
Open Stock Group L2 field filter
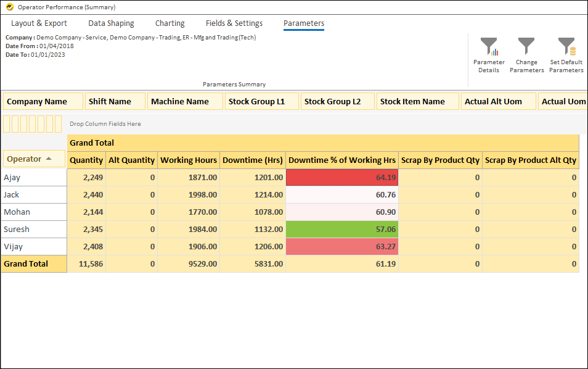[337, 102]
